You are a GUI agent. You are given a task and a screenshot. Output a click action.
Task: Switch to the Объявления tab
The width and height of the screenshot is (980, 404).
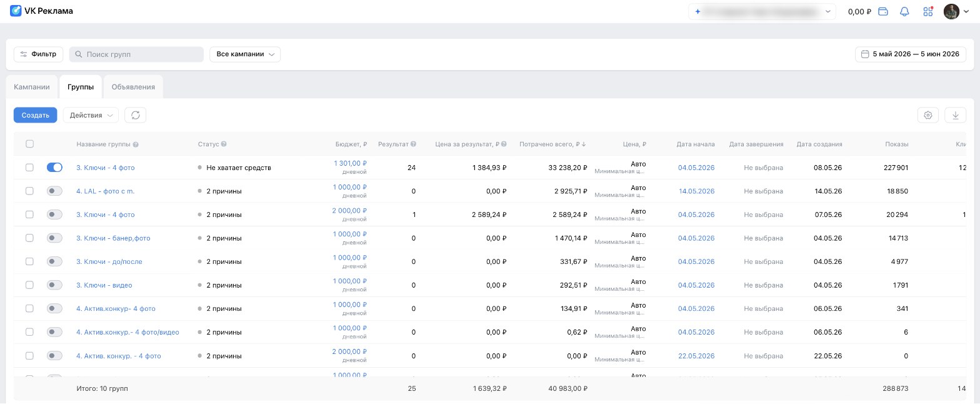[133, 87]
